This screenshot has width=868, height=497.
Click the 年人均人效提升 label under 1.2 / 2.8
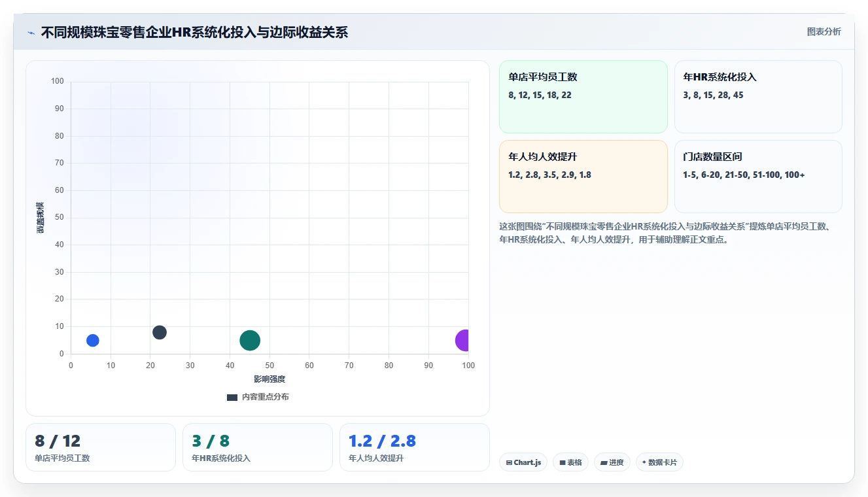click(376, 458)
